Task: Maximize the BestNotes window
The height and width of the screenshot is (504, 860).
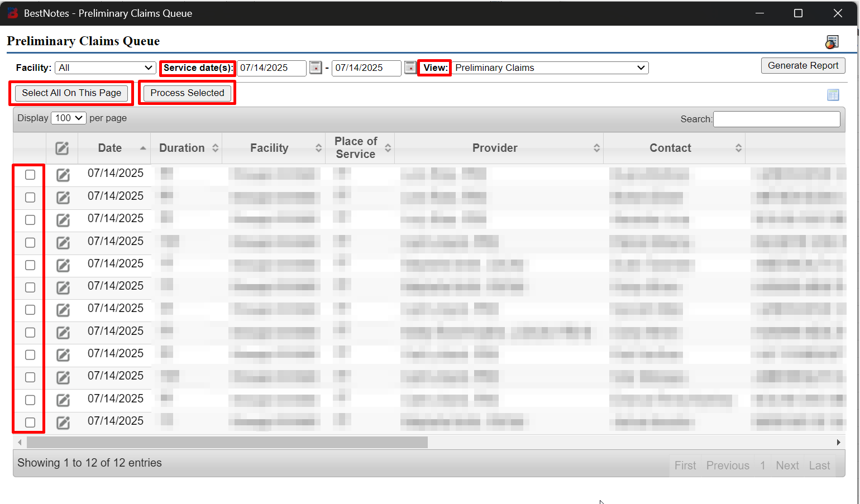Action: click(799, 13)
